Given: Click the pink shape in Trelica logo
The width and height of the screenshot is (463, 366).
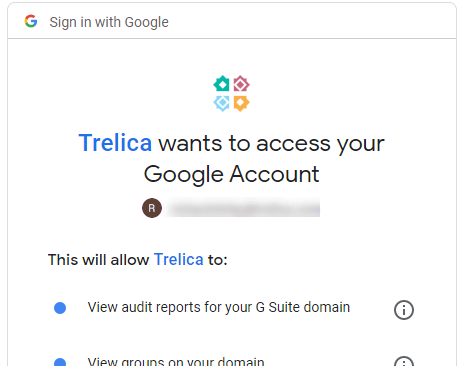Looking at the screenshot, I should [x=241, y=84].
